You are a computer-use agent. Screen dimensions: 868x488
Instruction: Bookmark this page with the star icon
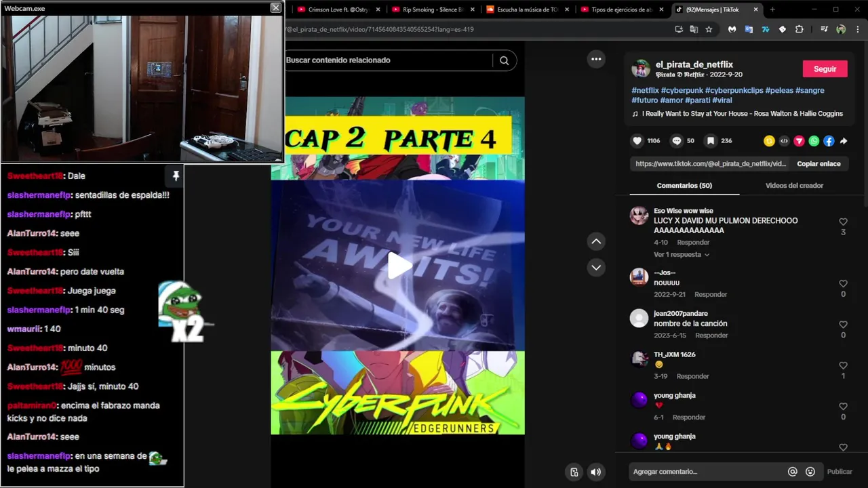pyautogui.click(x=709, y=29)
